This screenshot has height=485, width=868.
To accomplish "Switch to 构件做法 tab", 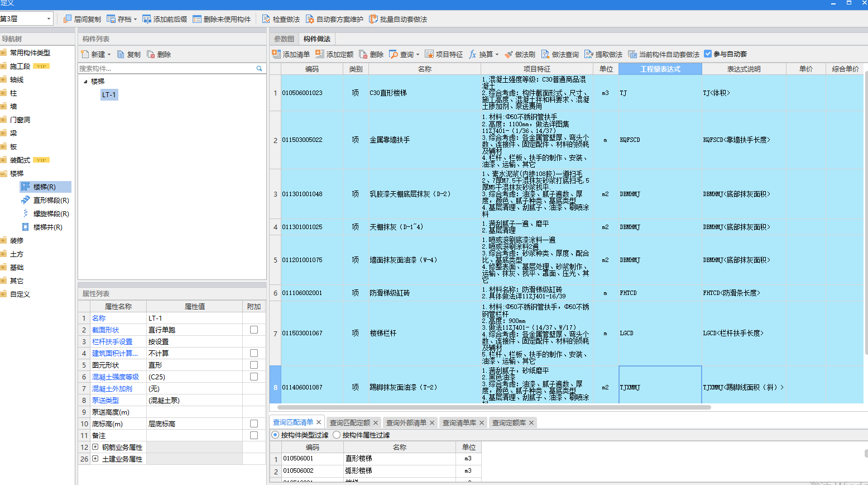I will [317, 39].
